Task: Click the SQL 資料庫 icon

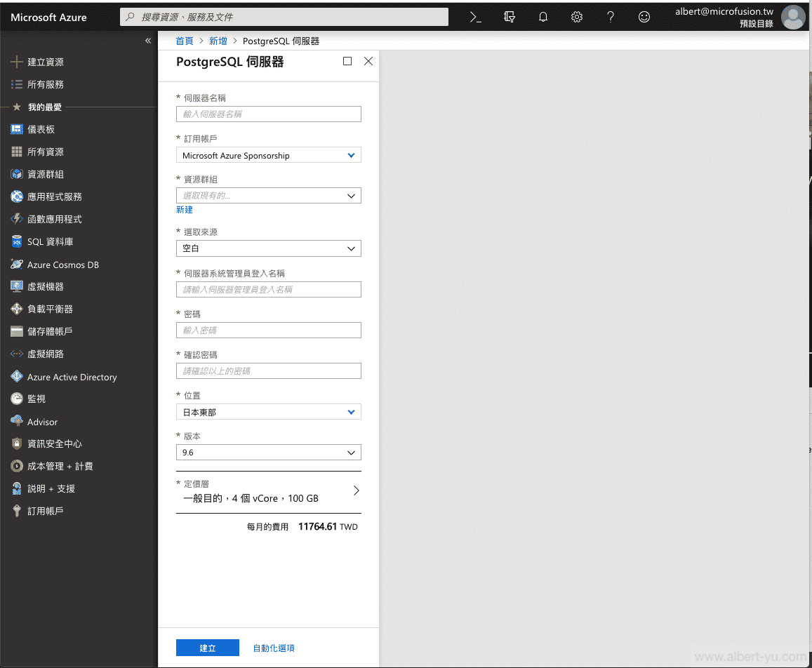Action: (17, 241)
